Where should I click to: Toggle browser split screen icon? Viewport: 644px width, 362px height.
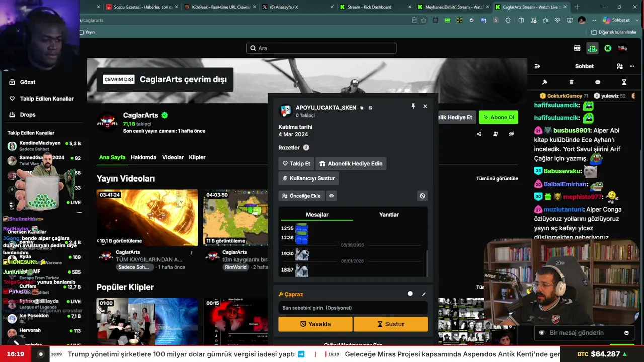coord(521,20)
